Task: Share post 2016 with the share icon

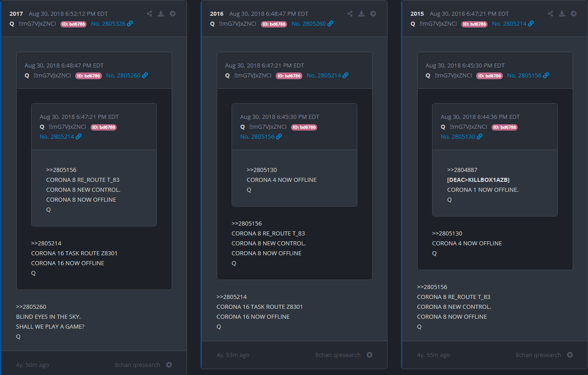Action: coord(350,14)
